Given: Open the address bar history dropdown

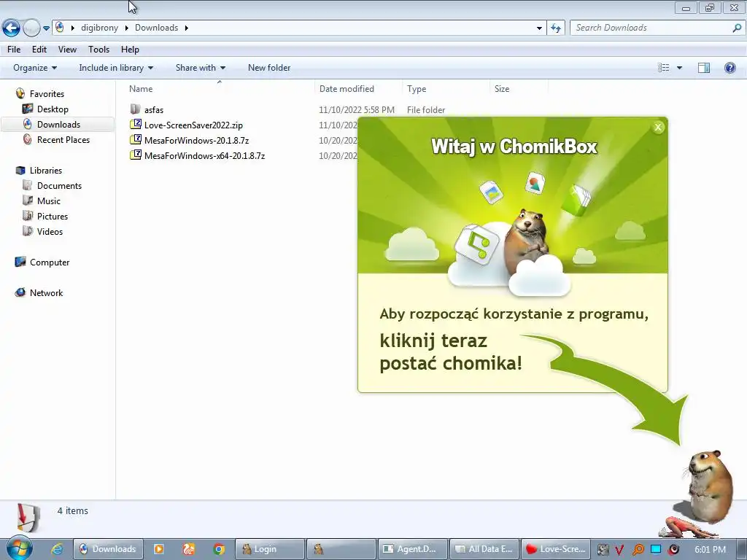Looking at the screenshot, I should [x=539, y=28].
